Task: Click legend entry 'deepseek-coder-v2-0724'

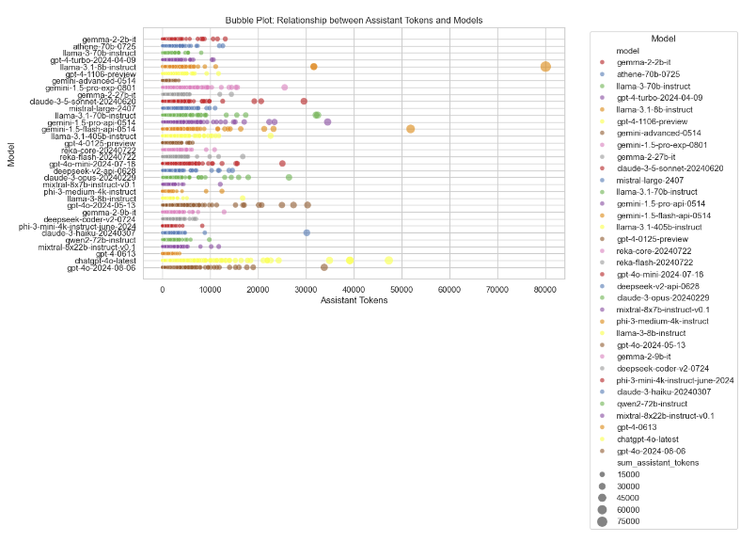Action: 663,368
